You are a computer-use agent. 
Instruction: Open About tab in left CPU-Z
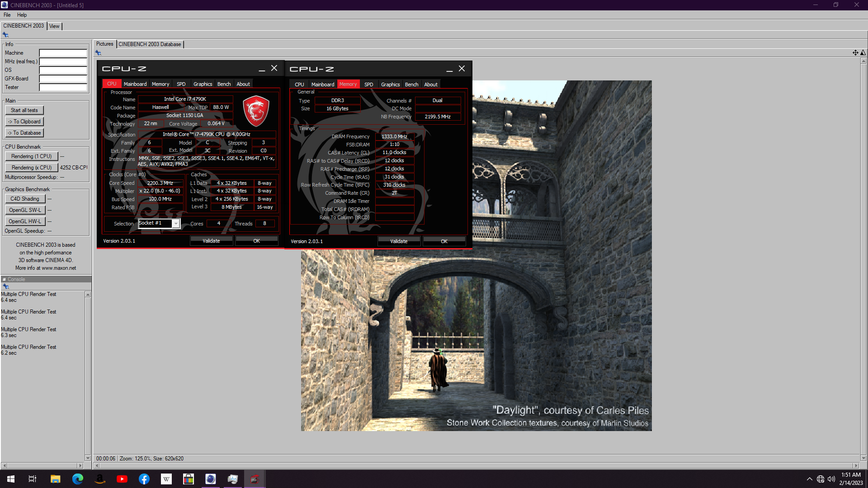click(x=243, y=84)
